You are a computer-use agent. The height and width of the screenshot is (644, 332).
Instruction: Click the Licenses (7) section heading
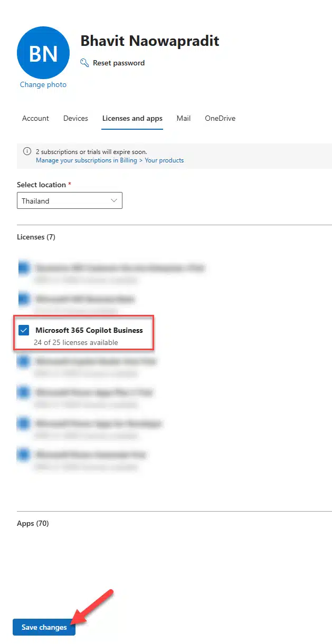(36, 237)
